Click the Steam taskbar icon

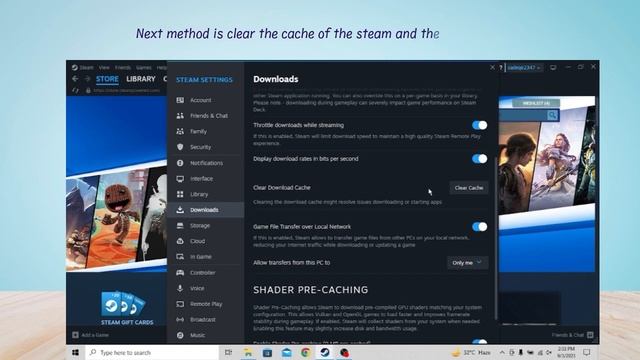pyautogui.click(x=325, y=352)
